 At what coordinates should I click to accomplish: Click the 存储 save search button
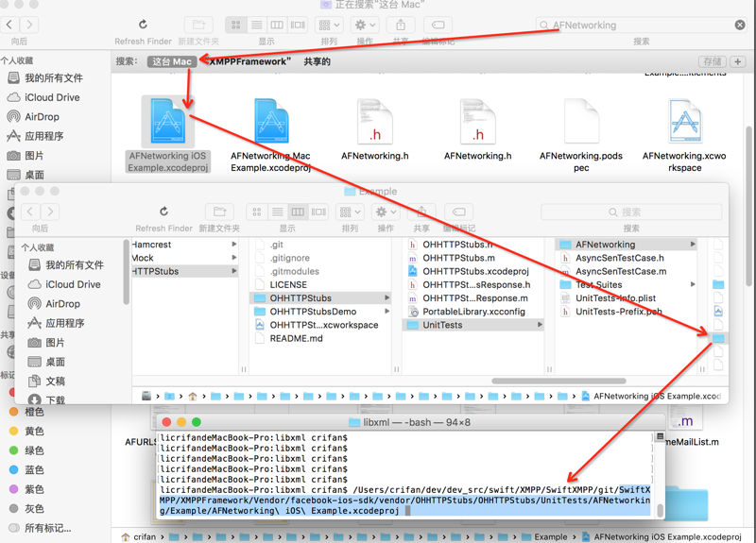pos(713,61)
